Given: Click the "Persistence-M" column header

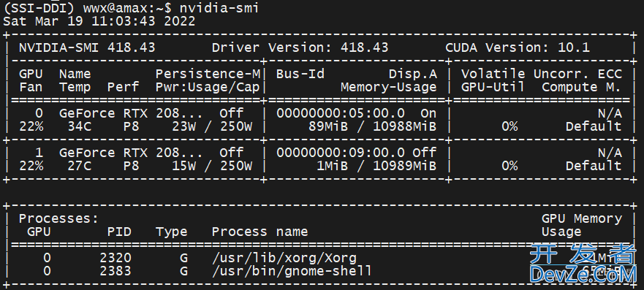Looking at the screenshot, I should click(x=208, y=74).
